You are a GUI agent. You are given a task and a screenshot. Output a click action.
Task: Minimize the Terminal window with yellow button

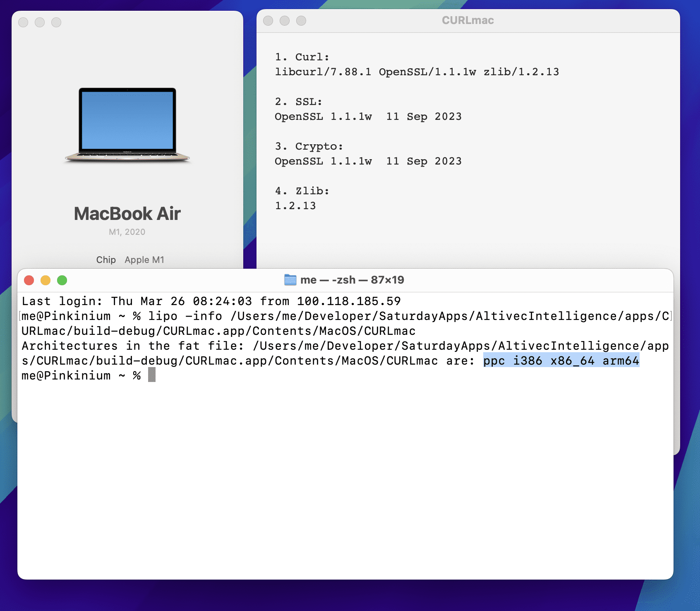[46, 280]
